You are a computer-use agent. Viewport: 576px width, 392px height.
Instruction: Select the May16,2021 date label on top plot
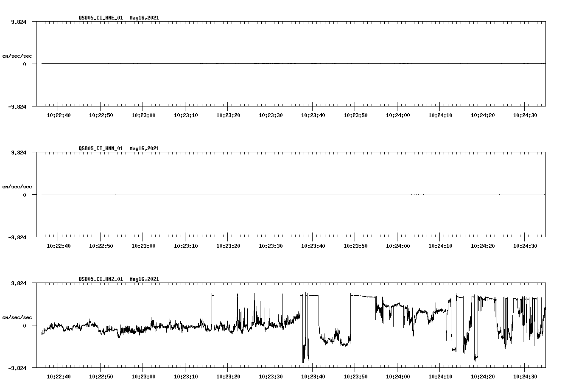(x=143, y=18)
